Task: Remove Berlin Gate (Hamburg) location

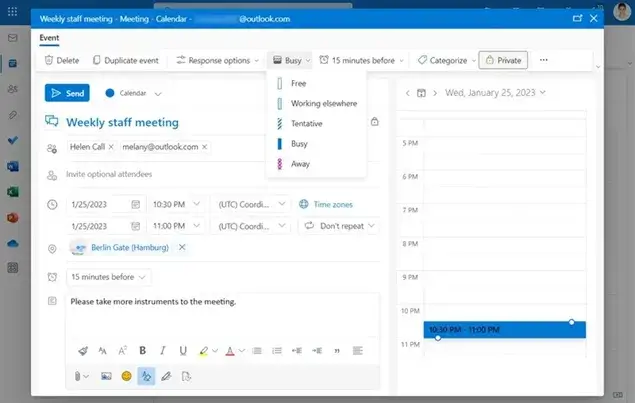Action: tap(182, 247)
